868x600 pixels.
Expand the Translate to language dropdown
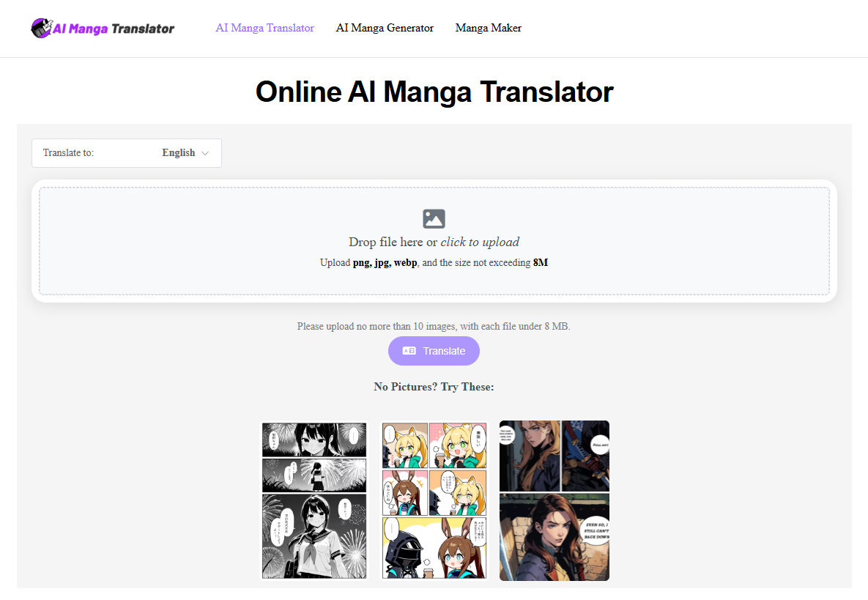(127, 153)
